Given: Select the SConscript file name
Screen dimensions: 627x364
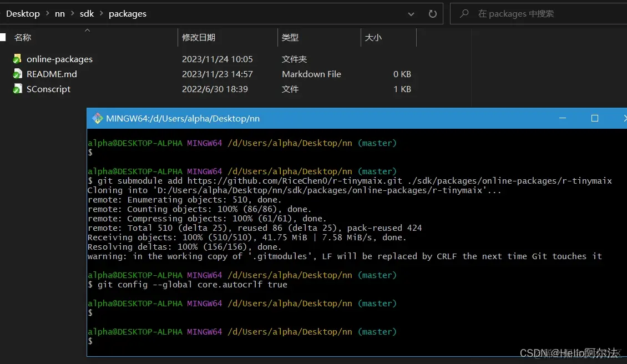Looking at the screenshot, I should [x=48, y=89].
